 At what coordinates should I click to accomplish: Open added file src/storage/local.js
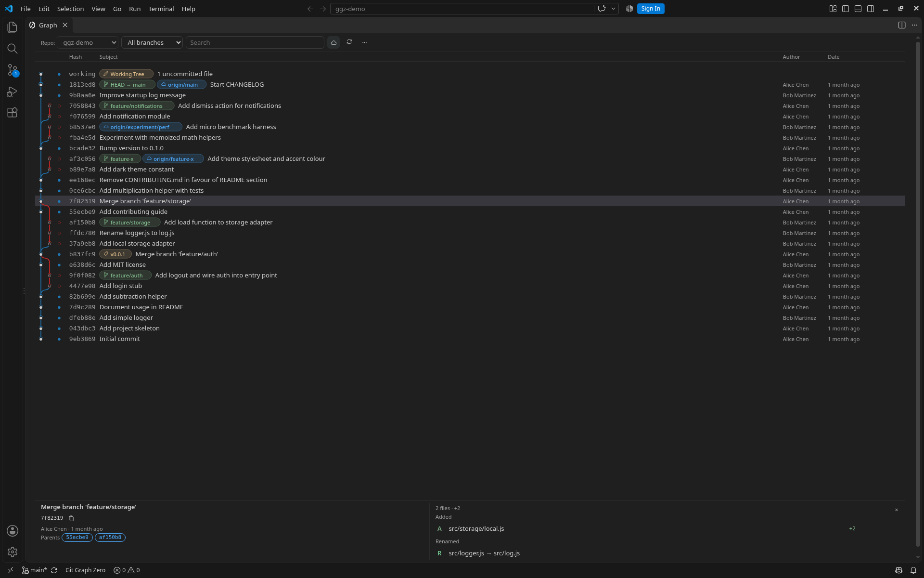[476, 529]
